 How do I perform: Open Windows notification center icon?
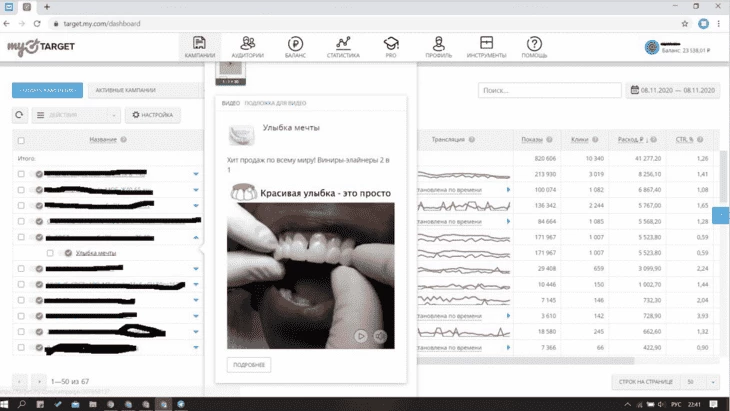point(713,404)
